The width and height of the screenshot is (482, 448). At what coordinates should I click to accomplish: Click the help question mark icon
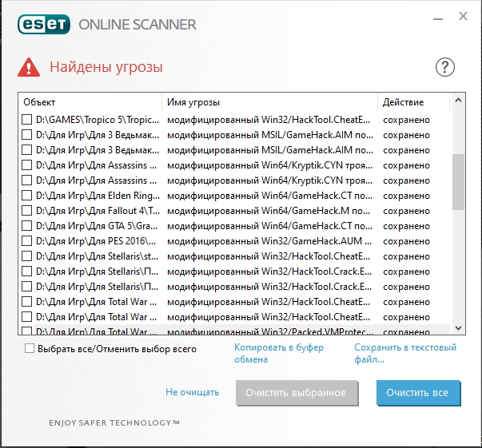tap(444, 67)
